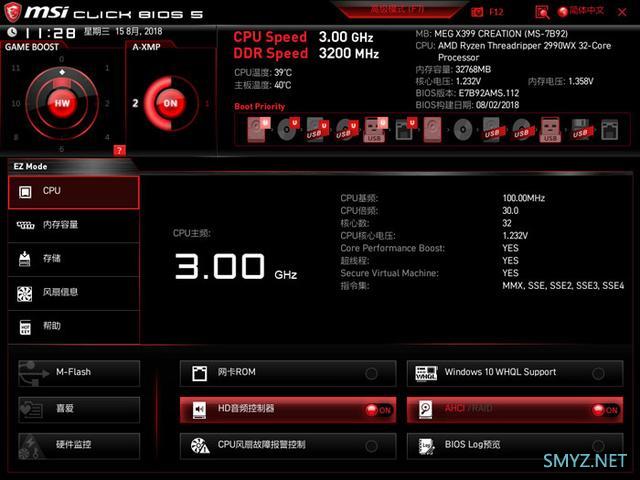Open the 帮助 help tab
This screenshot has width=640, height=480.
click(x=73, y=327)
